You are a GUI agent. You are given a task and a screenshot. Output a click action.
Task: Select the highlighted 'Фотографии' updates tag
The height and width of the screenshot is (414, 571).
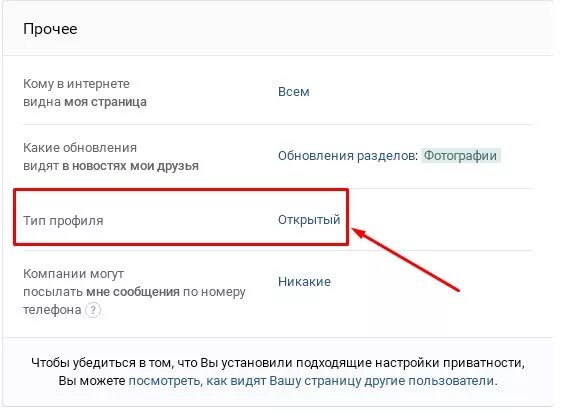[460, 156]
